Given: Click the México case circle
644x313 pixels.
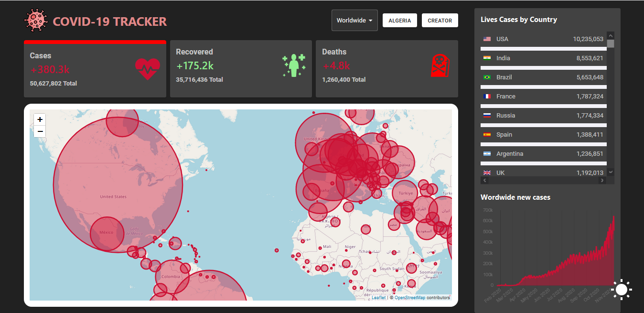Looking at the screenshot, I should [107, 234].
